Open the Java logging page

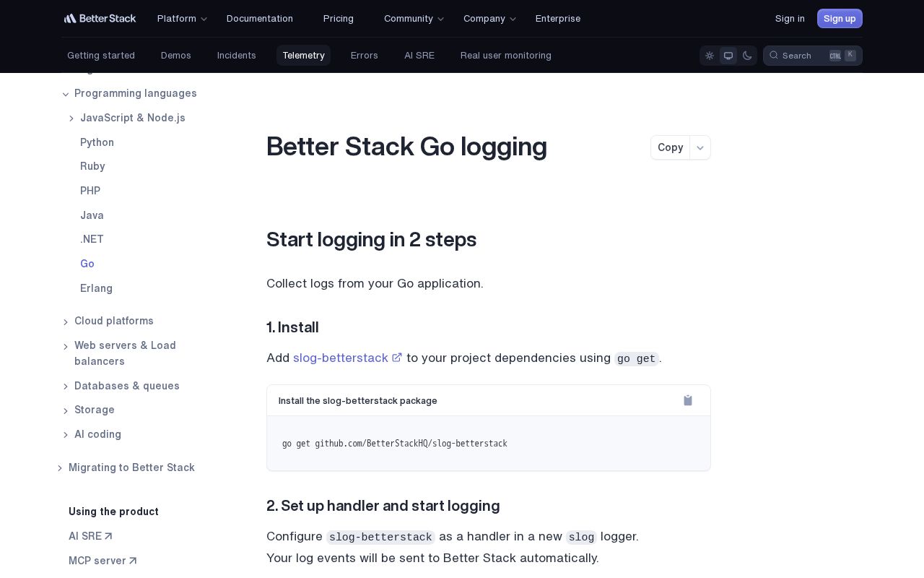tap(92, 215)
